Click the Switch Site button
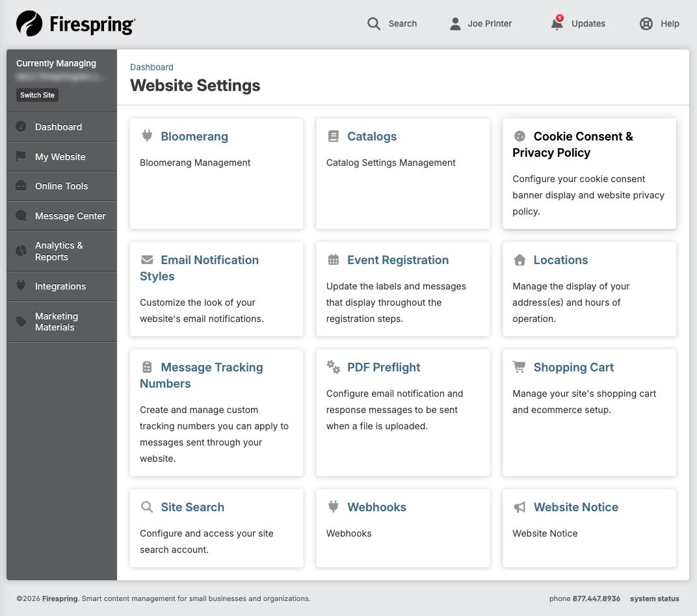697x616 pixels. 37,95
